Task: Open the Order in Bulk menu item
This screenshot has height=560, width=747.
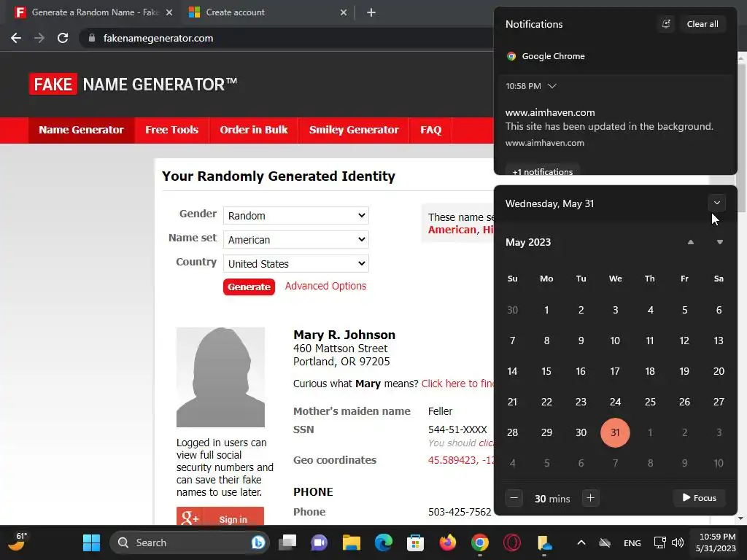Action: coord(253,130)
